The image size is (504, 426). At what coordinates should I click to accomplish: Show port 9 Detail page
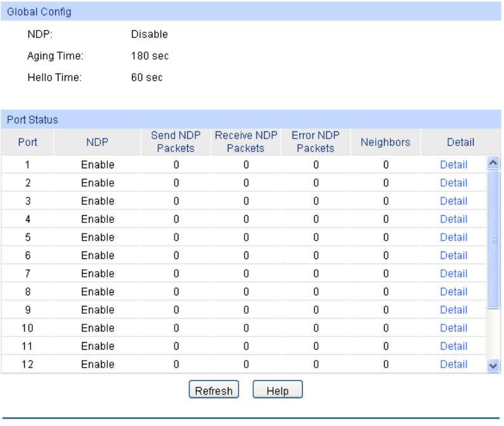pyautogui.click(x=453, y=310)
